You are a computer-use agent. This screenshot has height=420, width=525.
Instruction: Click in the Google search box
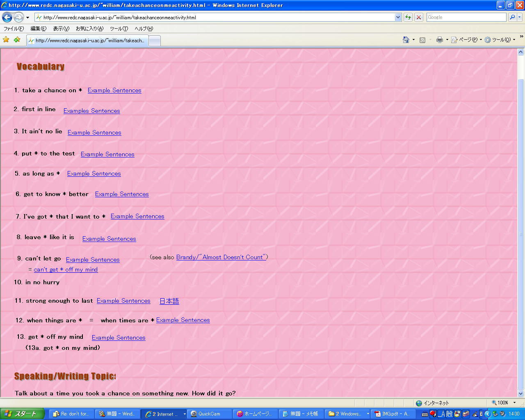(466, 17)
